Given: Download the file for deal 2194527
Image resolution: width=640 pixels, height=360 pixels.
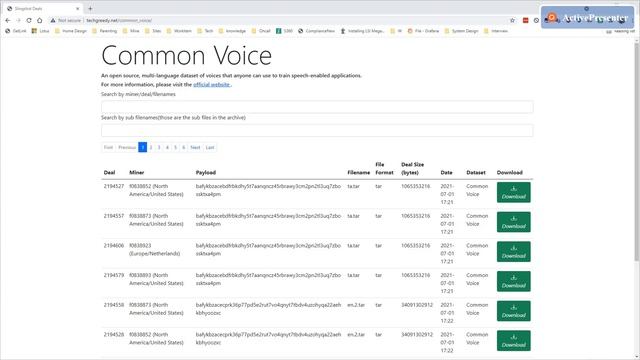Looking at the screenshot, I should [x=513, y=192].
